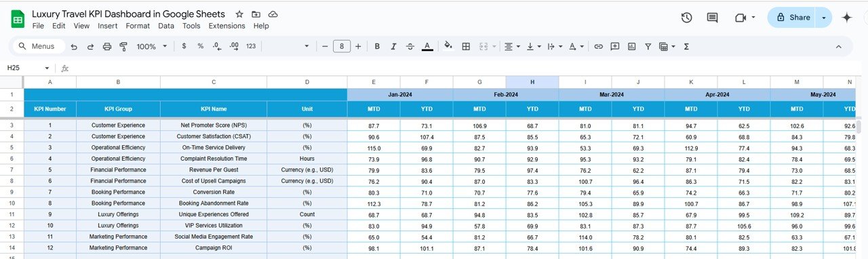Click the vertical scrollbar thumb

859,127
